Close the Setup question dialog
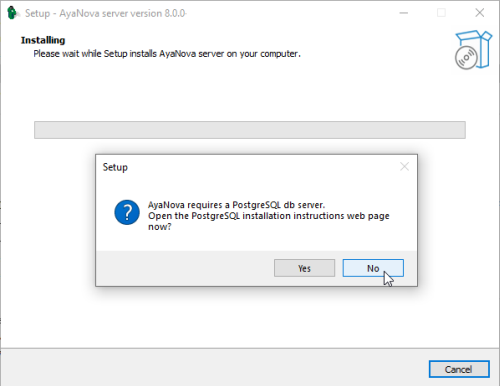500x386 pixels. pos(404,166)
